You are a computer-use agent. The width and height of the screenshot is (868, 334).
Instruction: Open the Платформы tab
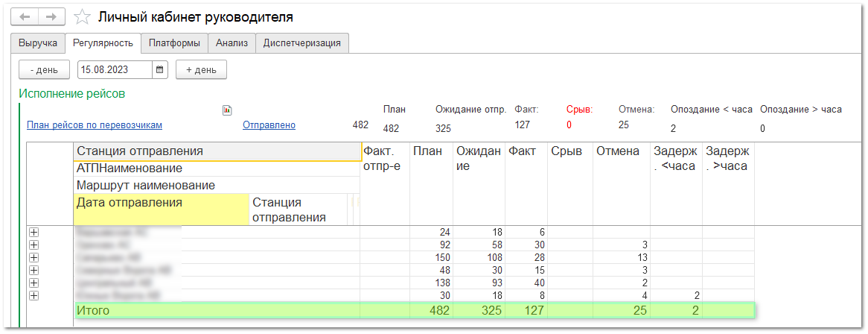tap(174, 43)
